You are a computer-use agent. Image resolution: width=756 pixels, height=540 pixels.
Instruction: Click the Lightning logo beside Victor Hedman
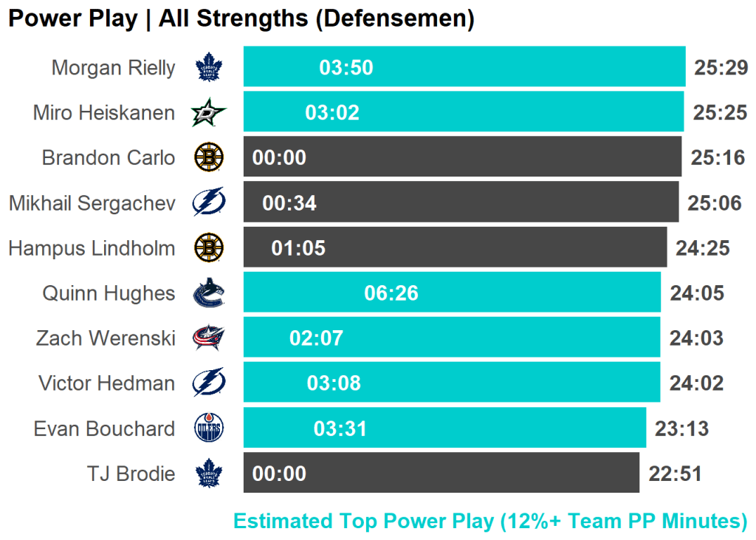pos(209,383)
